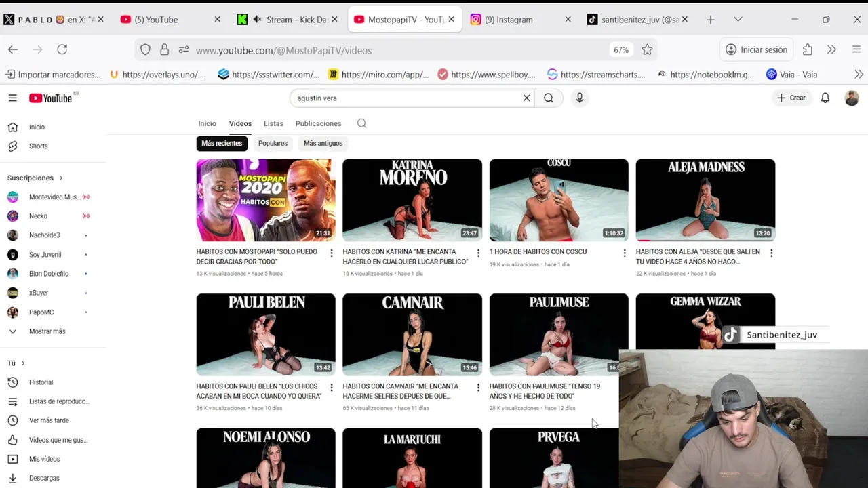Select the Más recientes filter chip

[222, 143]
